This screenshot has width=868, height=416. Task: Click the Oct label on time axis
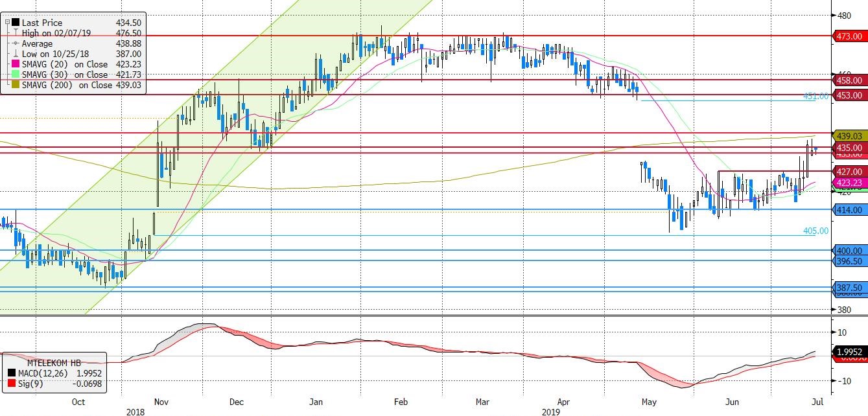78,402
